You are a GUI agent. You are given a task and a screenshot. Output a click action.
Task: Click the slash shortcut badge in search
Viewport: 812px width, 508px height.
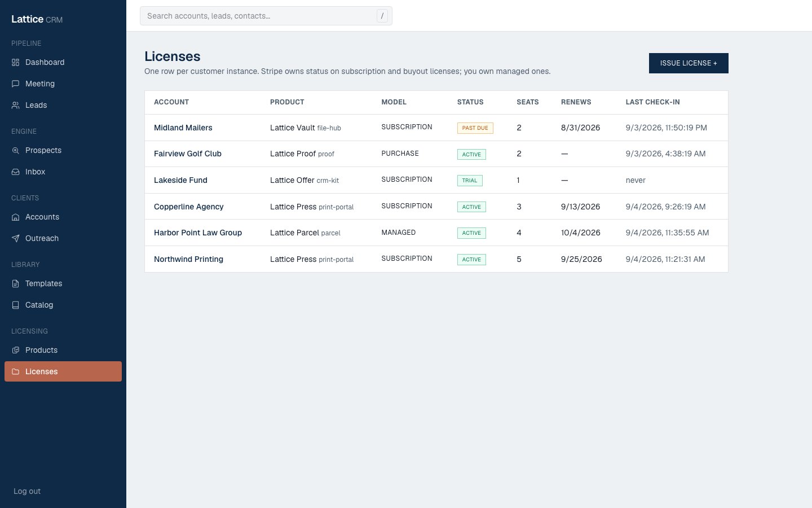[x=382, y=16]
